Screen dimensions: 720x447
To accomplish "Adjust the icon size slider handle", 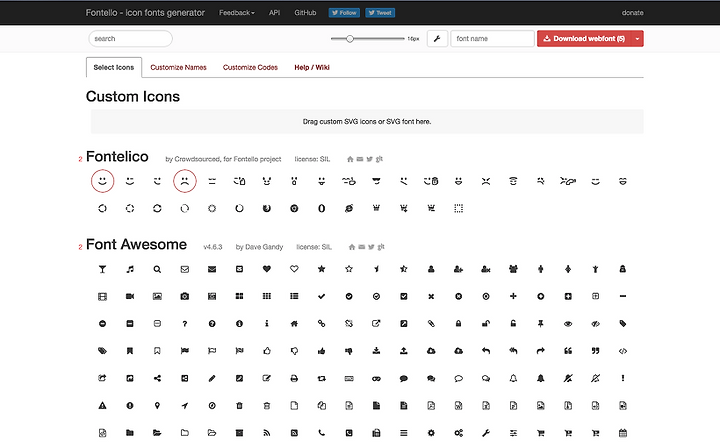I will [350, 39].
